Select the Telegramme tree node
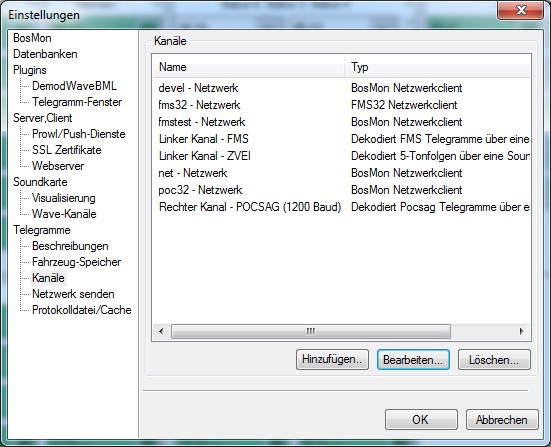The image size is (551, 447). pos(42,230)
